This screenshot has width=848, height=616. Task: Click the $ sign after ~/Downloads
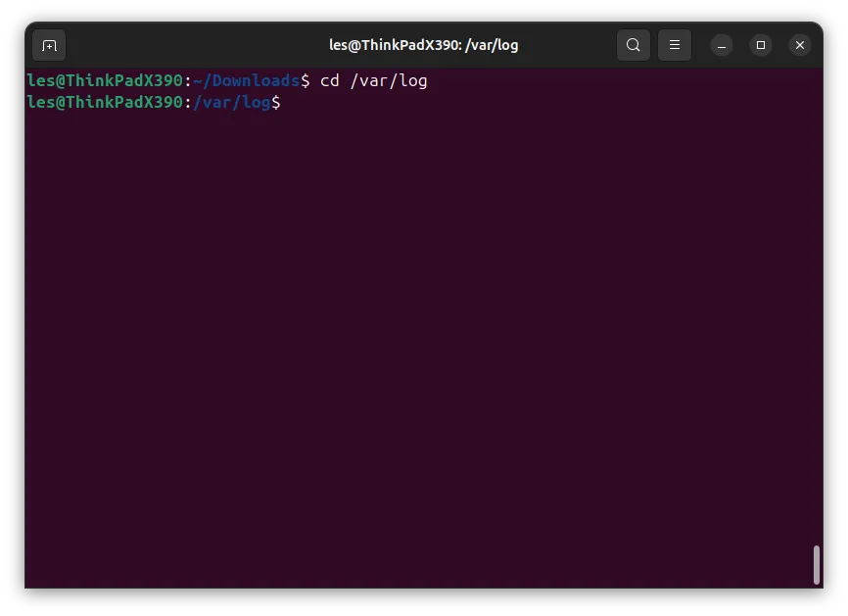coord(306,80)
